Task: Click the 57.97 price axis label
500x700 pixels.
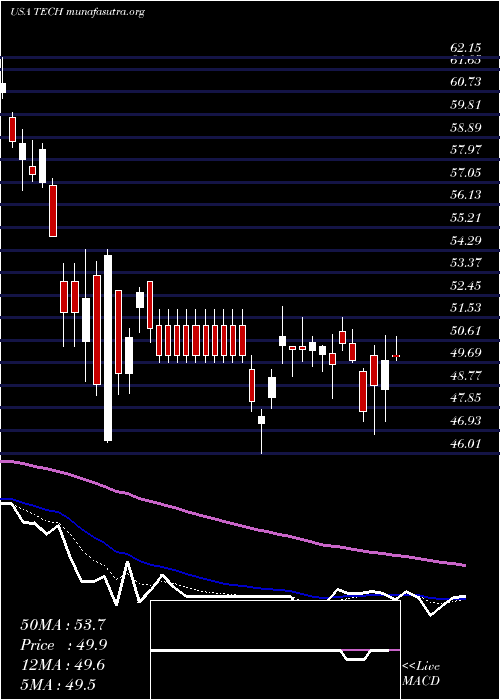Action: click(465, 150)
